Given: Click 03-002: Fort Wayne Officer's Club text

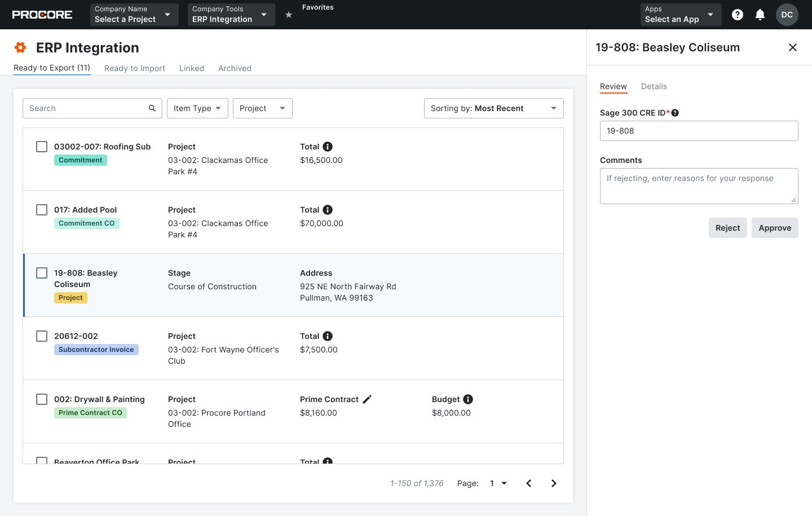Looking at the screenshot, I should [x=223, y=355].
